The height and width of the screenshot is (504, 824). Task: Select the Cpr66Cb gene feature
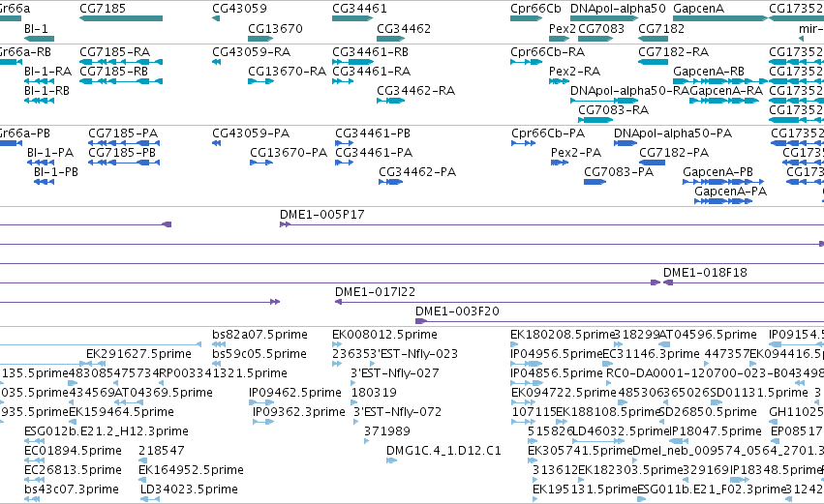(526, 18)
